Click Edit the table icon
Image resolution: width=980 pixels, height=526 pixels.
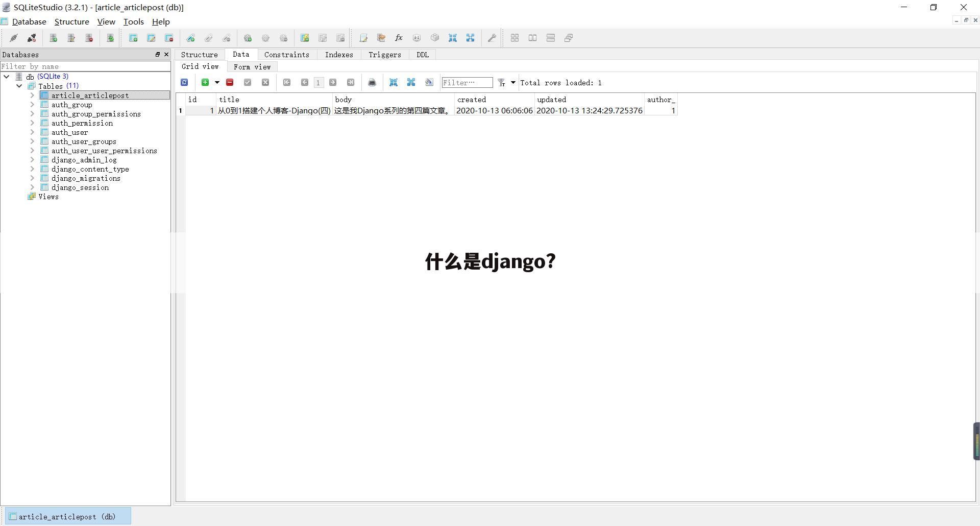[151, 38]
